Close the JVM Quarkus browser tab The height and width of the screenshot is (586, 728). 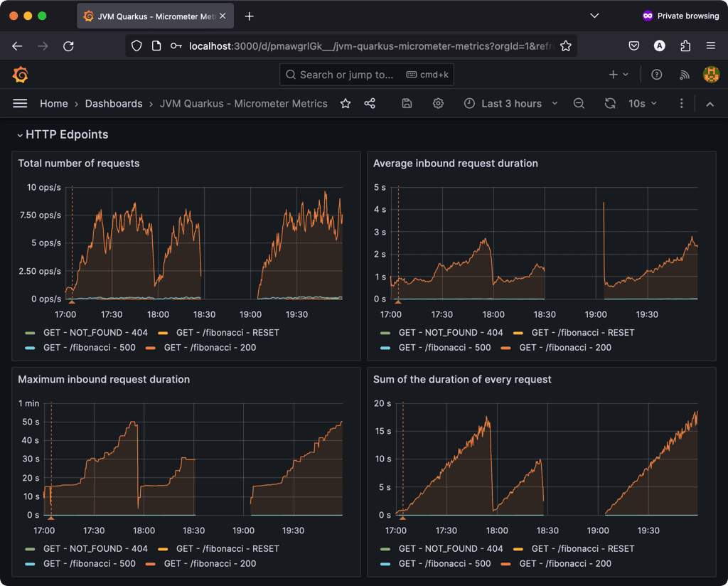coord(223,16)
